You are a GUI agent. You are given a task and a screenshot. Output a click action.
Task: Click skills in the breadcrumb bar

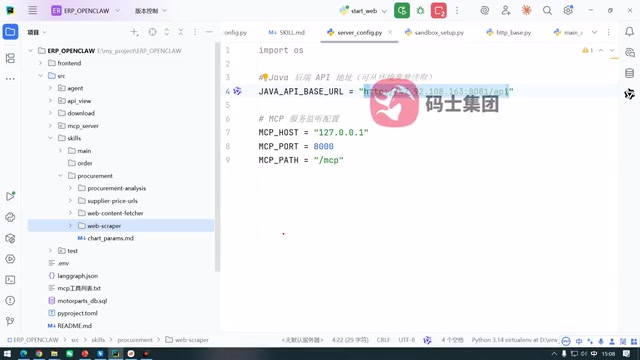tap(98, 340)
